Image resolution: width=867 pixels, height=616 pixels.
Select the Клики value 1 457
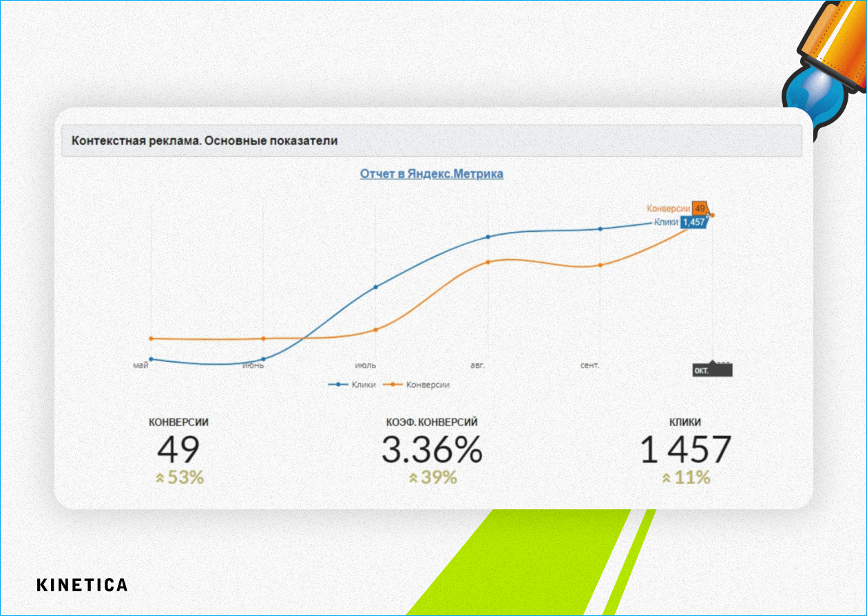click(x=685, y=450)
